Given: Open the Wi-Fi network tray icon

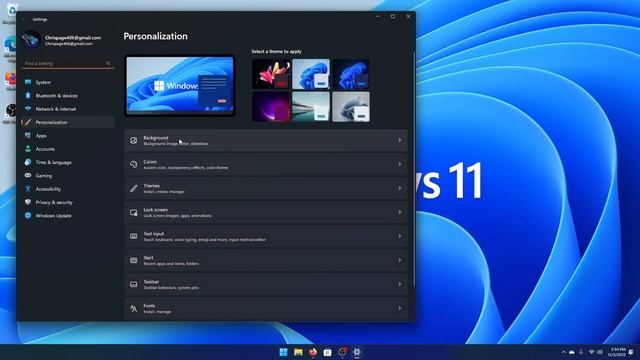Looking at the screenshot, I should point(591,352).
